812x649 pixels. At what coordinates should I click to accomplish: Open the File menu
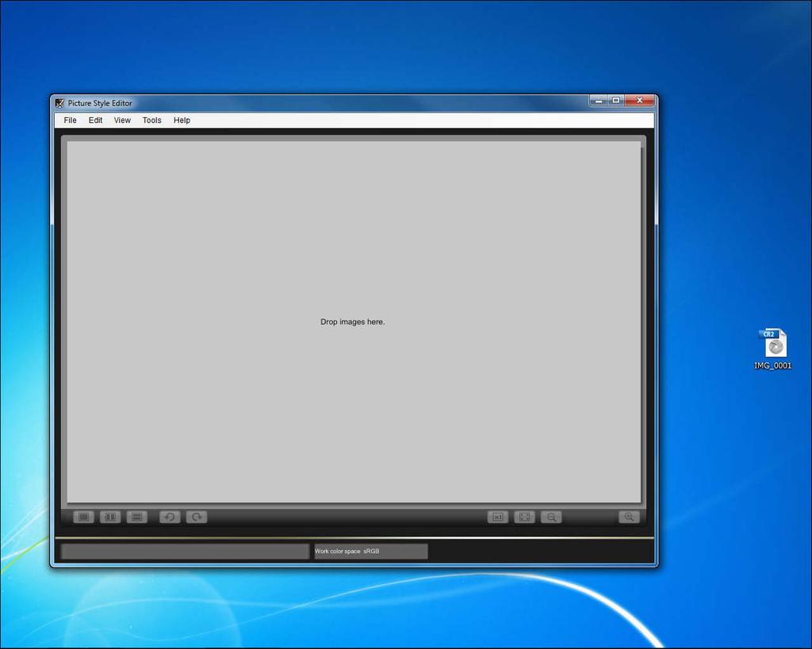point(70,120)
